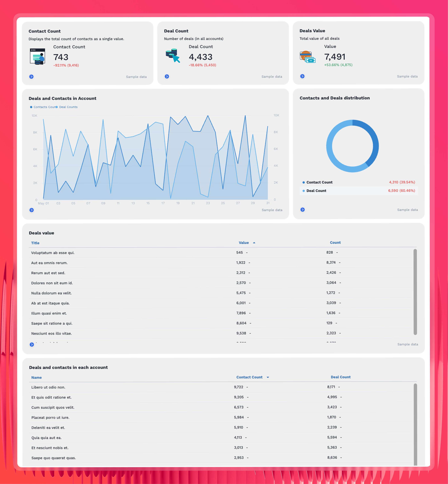Sort accounts table by Contact Count header

point(249,377)
